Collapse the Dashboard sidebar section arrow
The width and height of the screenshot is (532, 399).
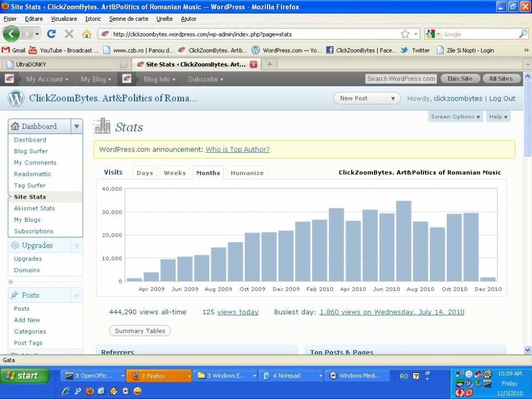pos(77,126)
